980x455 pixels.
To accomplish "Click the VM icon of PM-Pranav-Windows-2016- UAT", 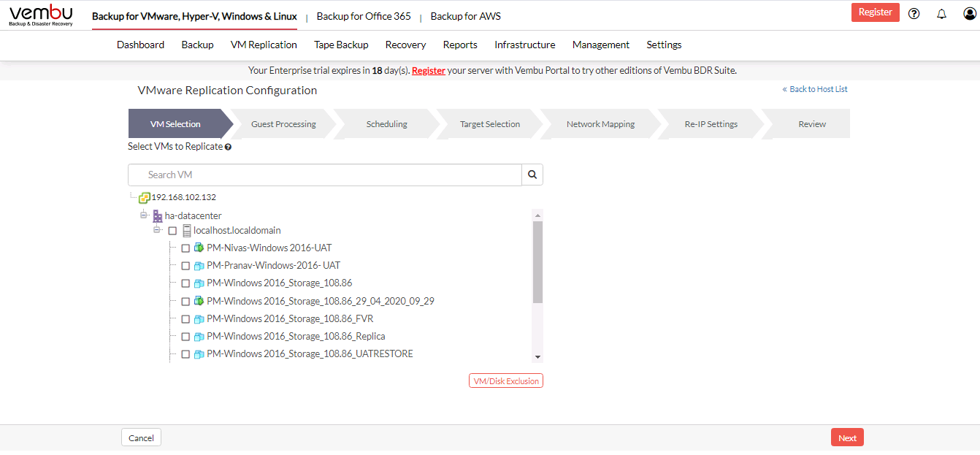I will (199, 266).
